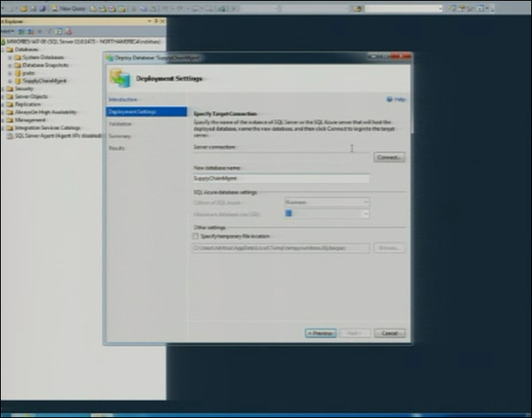Select the Databases folder
532x418 pixels.
pyautogui.click(x=22, y=50)
